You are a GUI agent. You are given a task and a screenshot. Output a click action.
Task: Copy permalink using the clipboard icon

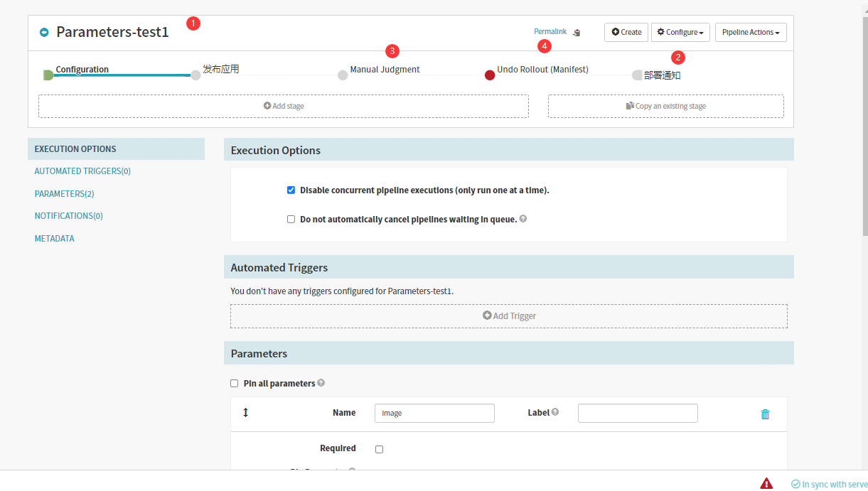[577, 32]
